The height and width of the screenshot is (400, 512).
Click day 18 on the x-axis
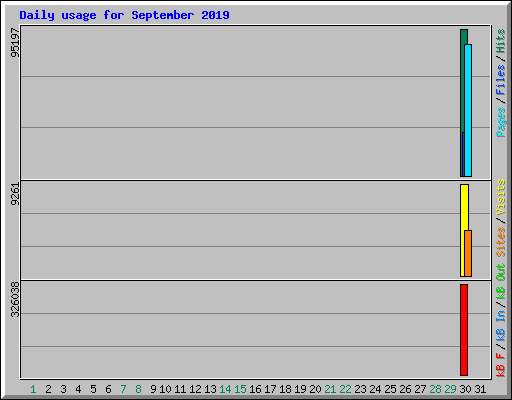pyautogui.click(x=285, y=389)
